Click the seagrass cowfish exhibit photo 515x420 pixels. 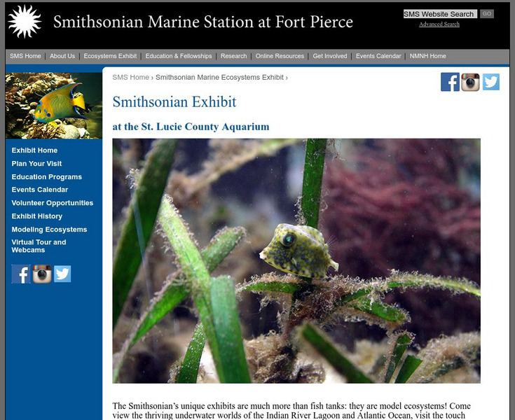coord(296,261)
